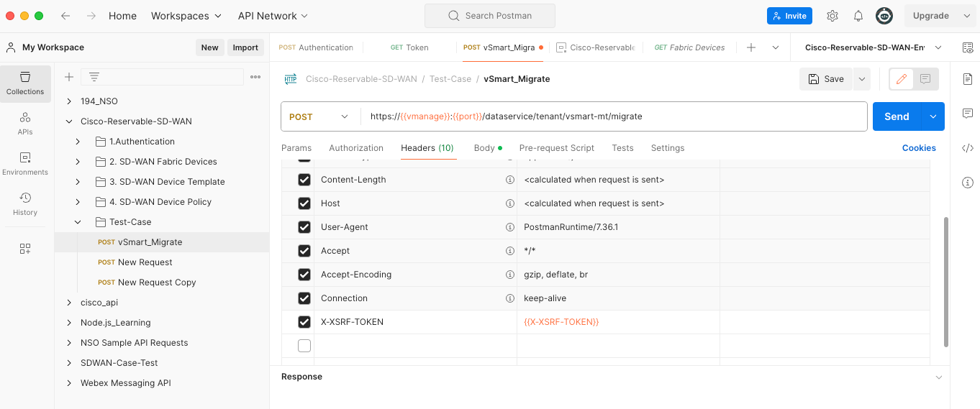
Task: Open the notifications bell
Action: tap(858, 16)
